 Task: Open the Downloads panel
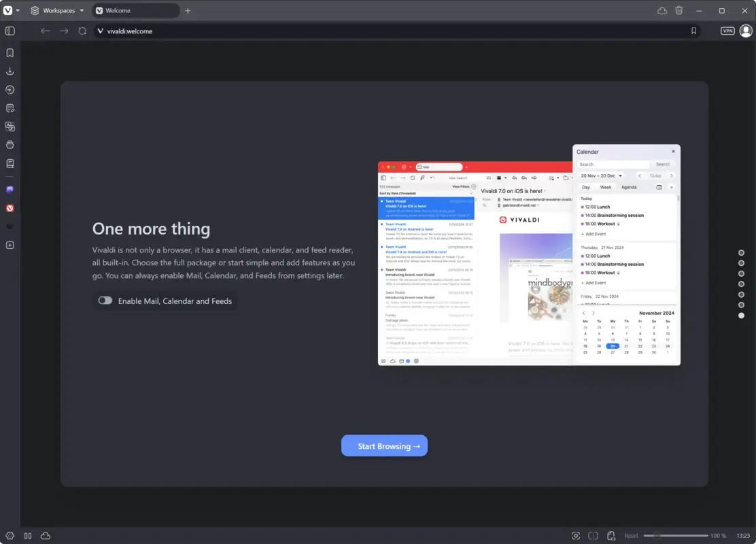click(10, 71)
